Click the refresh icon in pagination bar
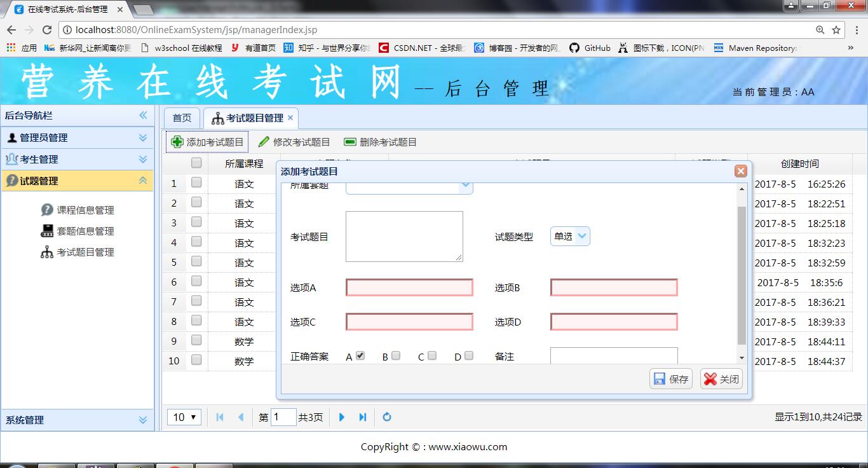This screenshot has width=868, height=468. 386,417
